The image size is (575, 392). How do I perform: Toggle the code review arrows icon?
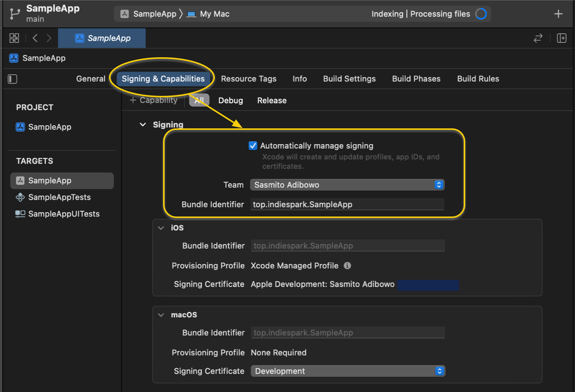click(538, 38)
